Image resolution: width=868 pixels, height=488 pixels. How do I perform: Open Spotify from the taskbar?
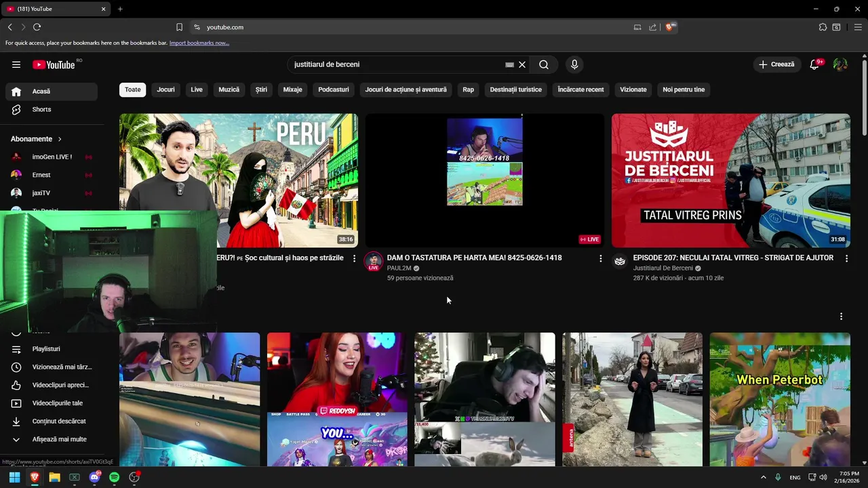[x=114, y=477]
